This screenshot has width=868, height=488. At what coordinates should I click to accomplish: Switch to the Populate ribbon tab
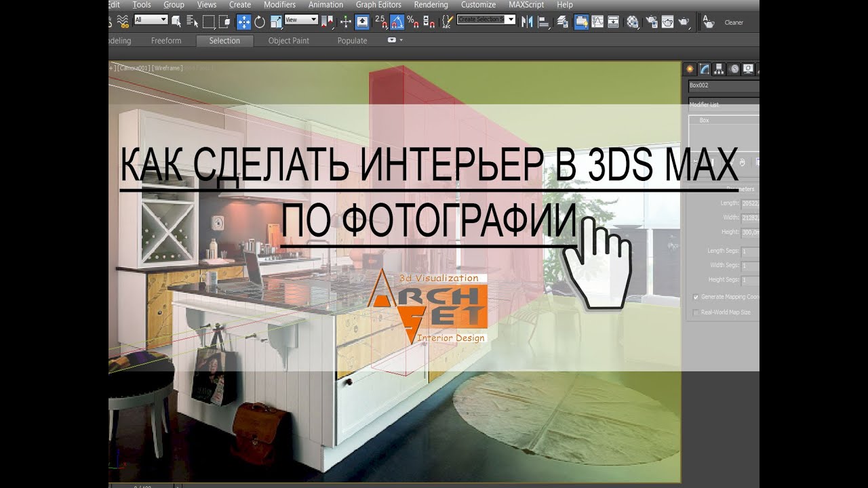click(x=352, y=41)
